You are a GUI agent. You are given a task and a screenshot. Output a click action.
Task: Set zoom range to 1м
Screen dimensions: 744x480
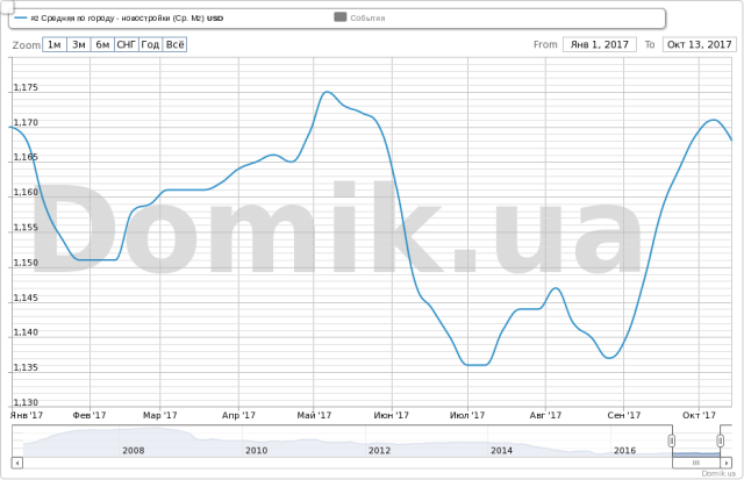pyautogui.click(x=55, y=45)
